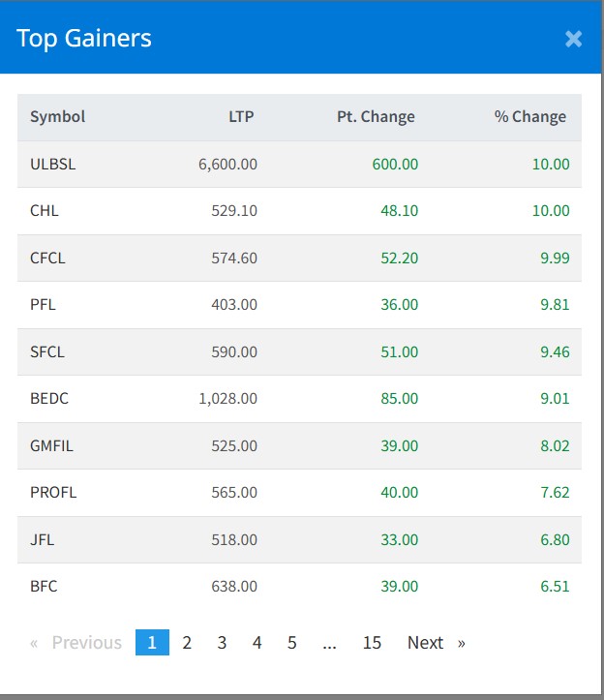Screen dimensions: 604x700
Task: Select the BEDC stock symbol
Action: [49, 399]
